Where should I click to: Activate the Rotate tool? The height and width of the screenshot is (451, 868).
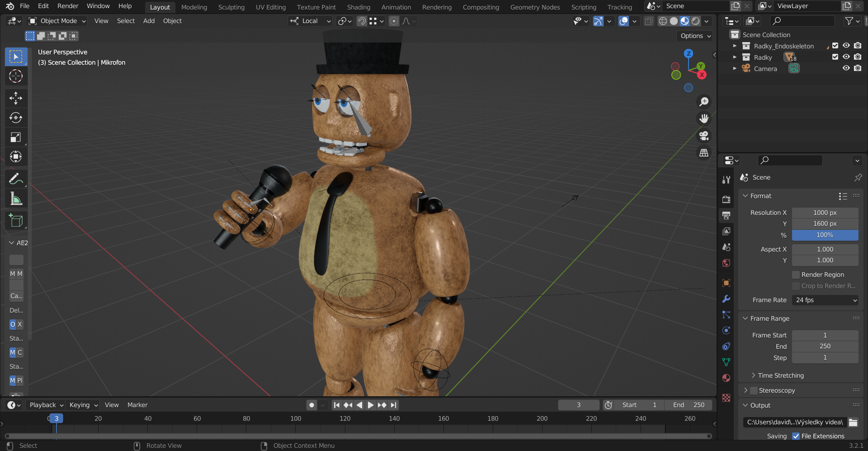coord(16,118)
